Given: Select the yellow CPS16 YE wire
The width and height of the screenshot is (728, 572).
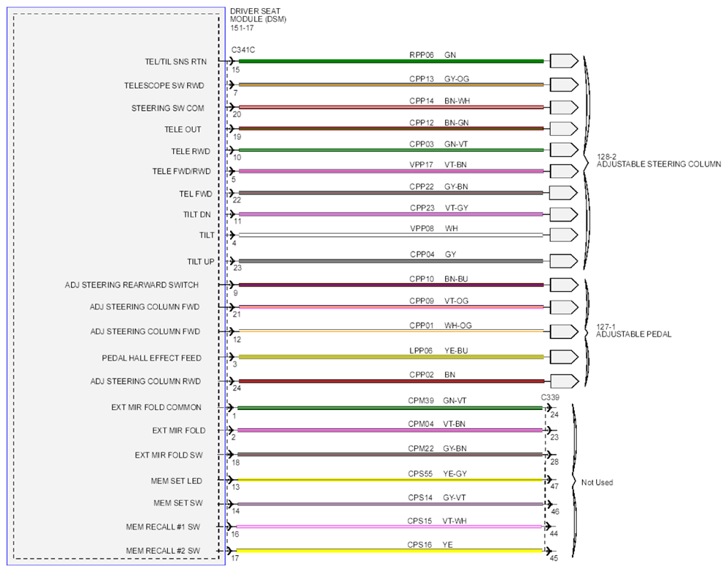Looking at the screenshot, I should point(389,551).
